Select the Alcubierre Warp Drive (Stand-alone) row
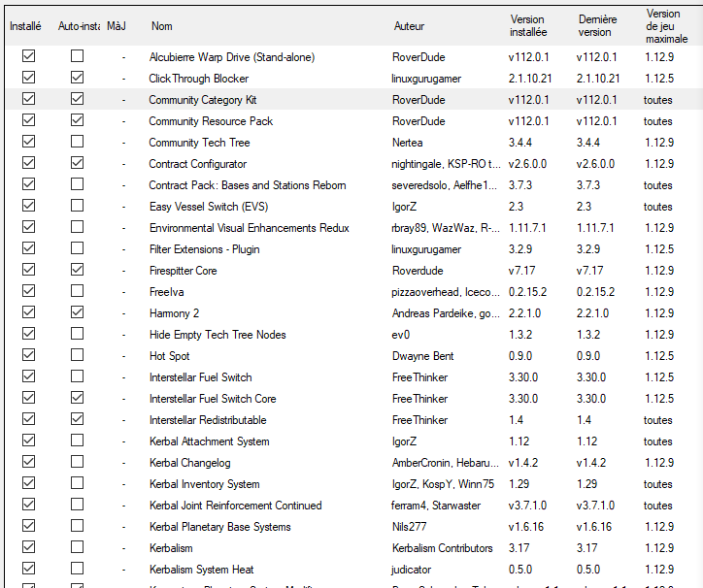 coord(353,57)
